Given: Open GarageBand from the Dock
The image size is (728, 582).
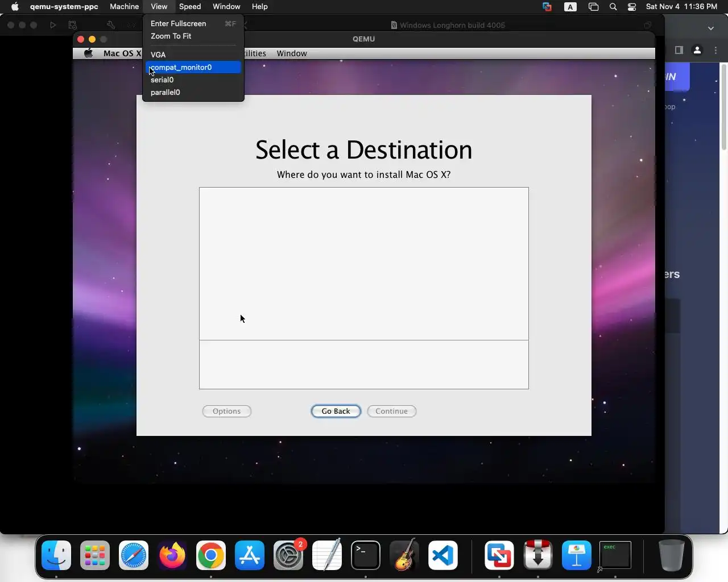Looking at the screenshot, I should pos(404,555).
